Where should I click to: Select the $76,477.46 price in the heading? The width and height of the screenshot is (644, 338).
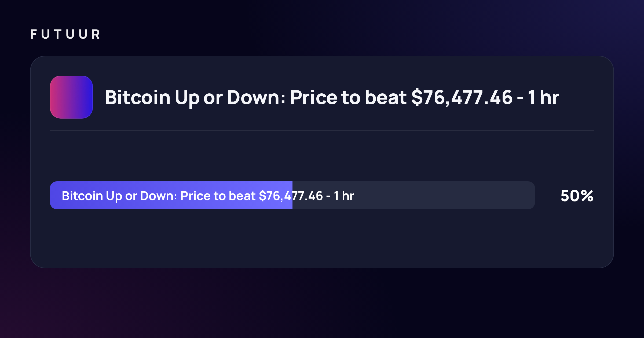coord(462,97)
